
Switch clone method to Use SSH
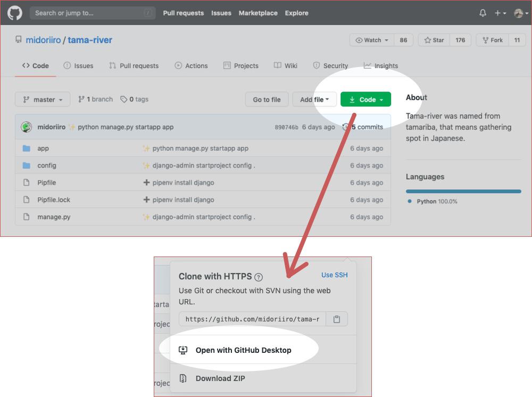pyautogui.click(x=335, y=275)
